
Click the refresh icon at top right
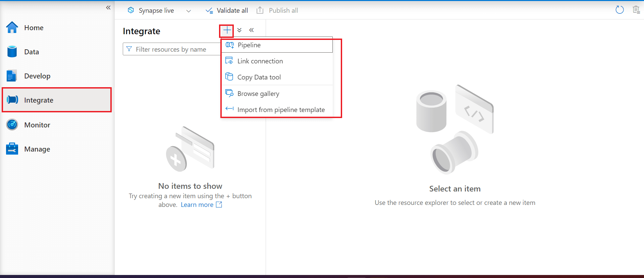[620, 10]
